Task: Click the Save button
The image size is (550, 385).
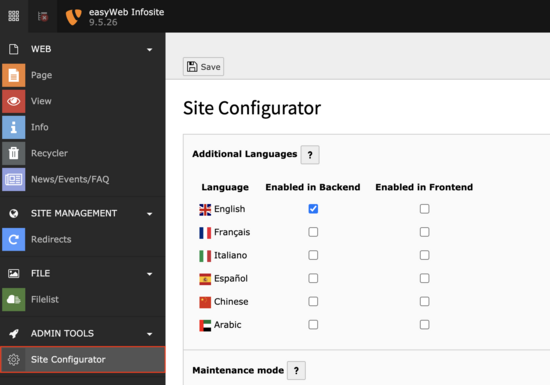Action: point(203,67)
